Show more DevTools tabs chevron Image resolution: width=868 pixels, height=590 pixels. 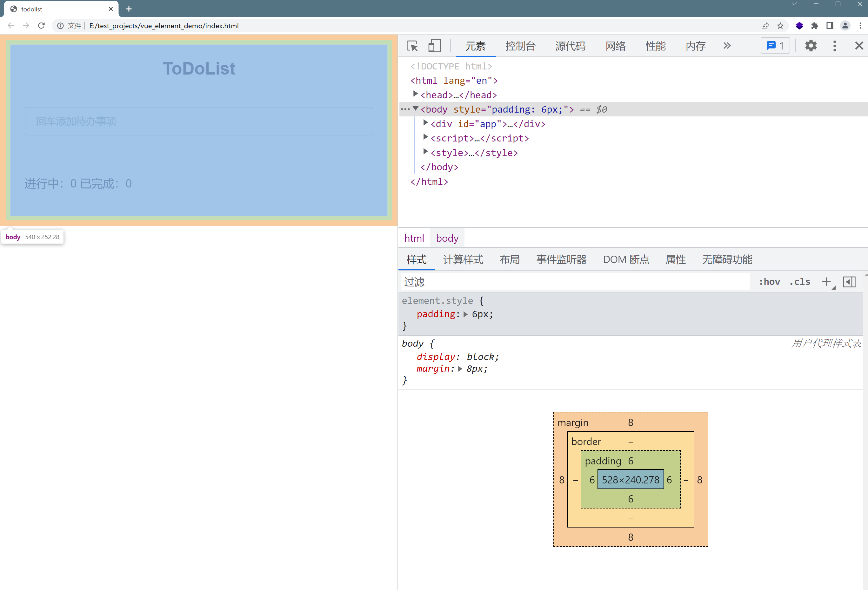(726, 46)
